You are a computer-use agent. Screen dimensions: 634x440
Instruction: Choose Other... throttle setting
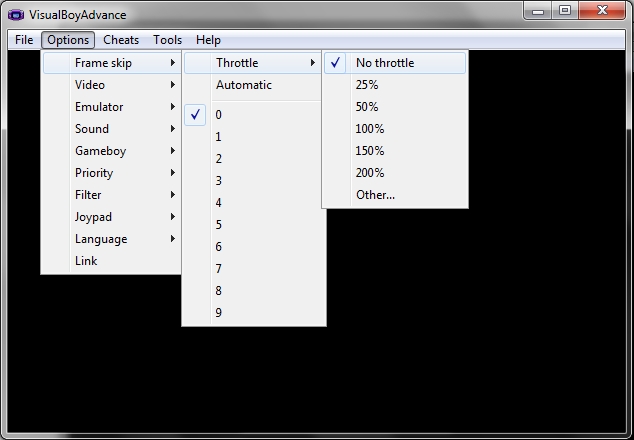376,195
